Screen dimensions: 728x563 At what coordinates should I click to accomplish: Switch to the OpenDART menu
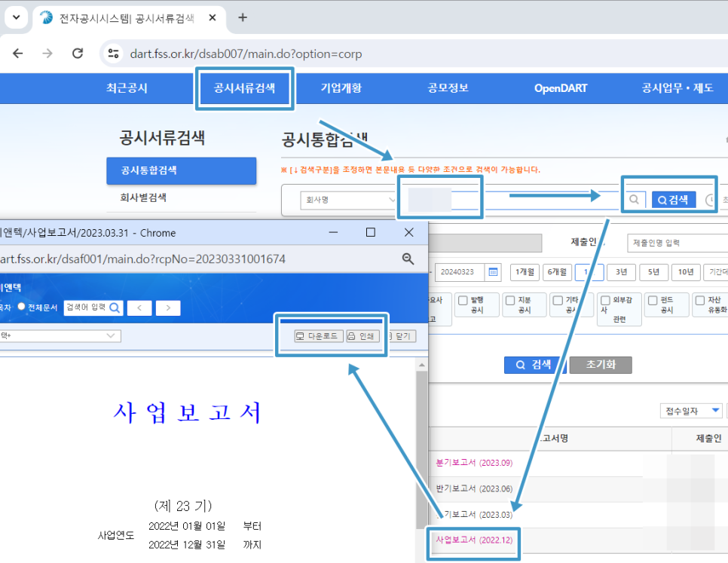(561, 88)
